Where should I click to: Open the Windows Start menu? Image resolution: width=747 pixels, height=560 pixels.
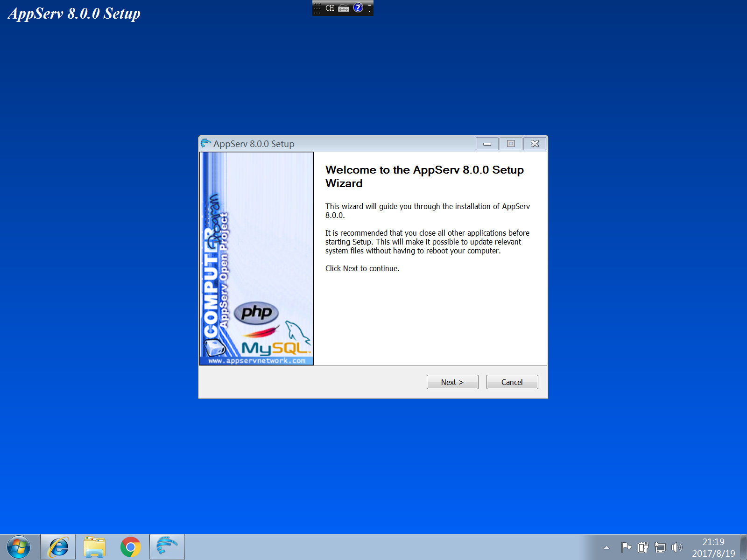coord(19,547)
